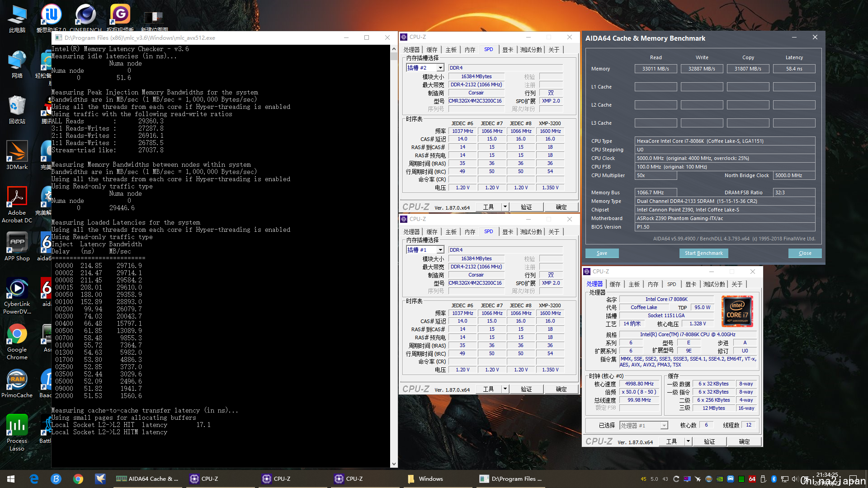
Task: Click the Bluetooth tray icon
Action: 774,479
